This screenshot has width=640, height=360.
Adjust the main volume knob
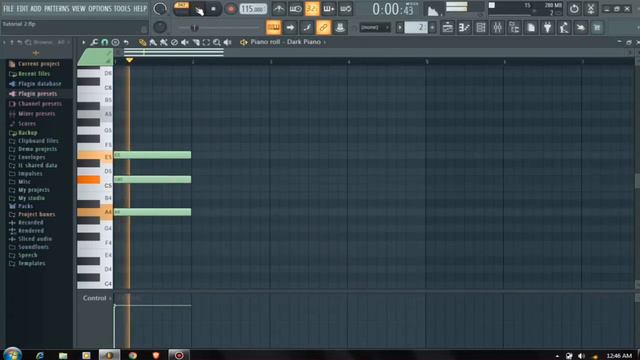160,9
